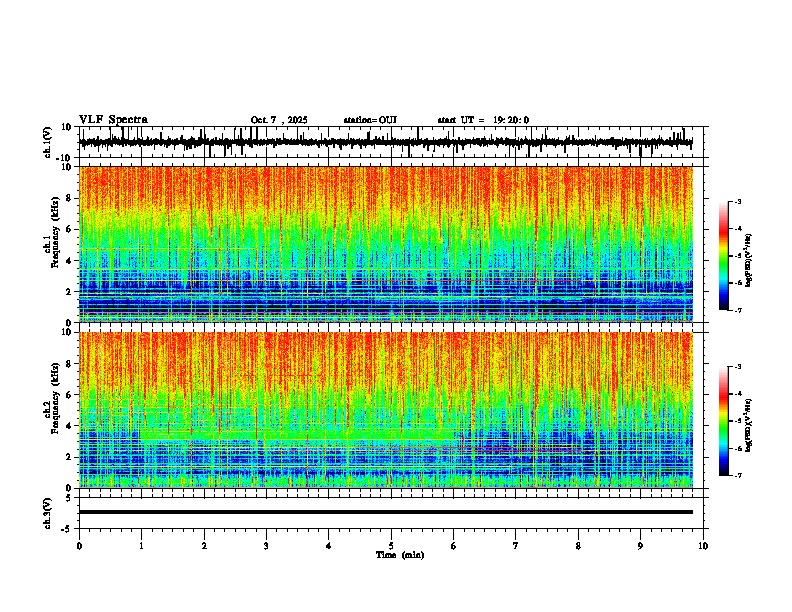Click the "ch.3(V)" axis label
Screen dimensions: 792x612
coord(48,513)
